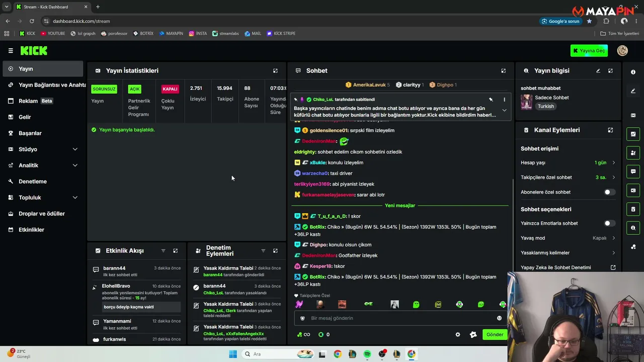Open Denetleme in the sidebar
The height and width of the screenshot is (362, 644).
tap(43, 182)
